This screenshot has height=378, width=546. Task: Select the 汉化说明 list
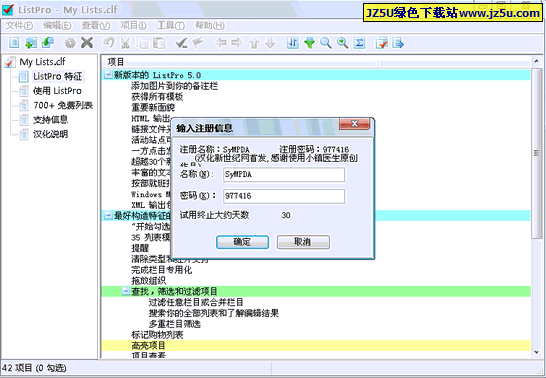pos(50,134)
